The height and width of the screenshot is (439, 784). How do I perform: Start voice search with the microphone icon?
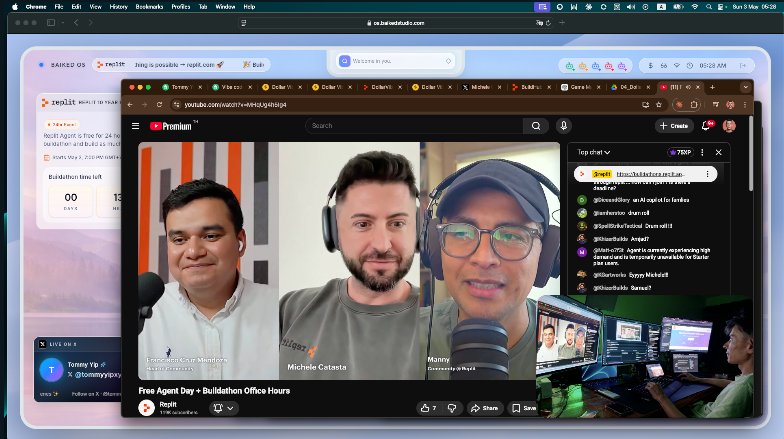click(564, 126)
